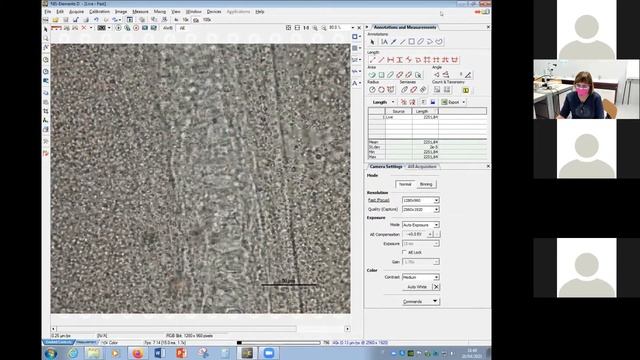Switch to the second camera panel tab

pyautogui.click(x=422, y=167)
